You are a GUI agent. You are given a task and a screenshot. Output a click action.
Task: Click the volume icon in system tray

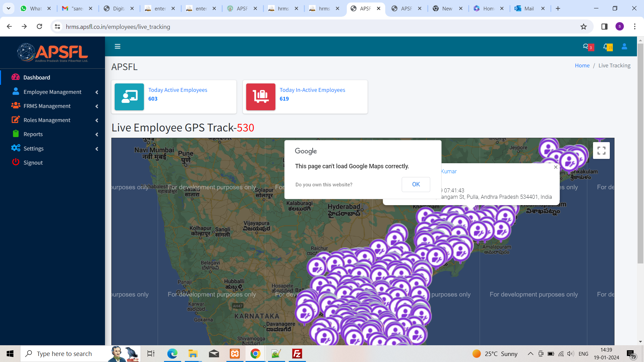pyautogui.click(x=571, y=354)
